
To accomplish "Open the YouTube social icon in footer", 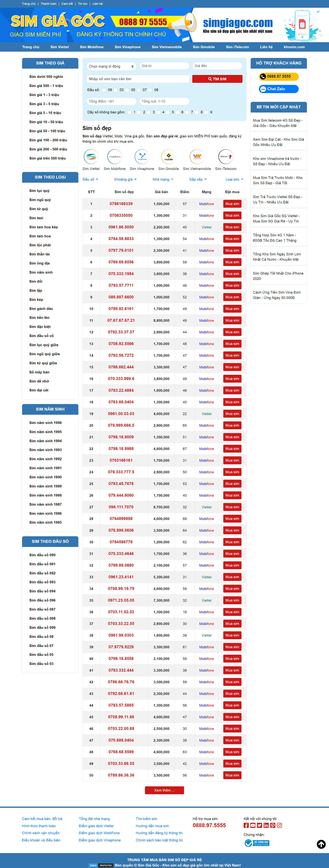I will click(x=253, y=825).
